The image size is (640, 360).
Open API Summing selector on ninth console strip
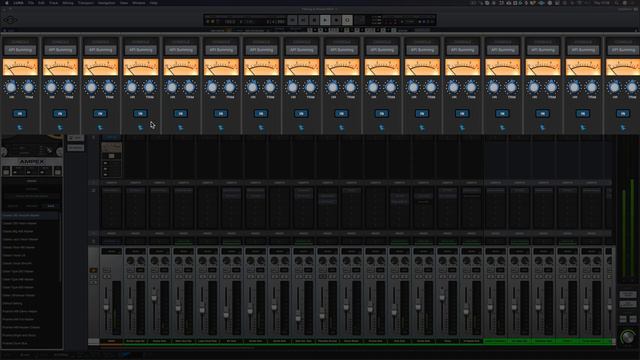pyautogui.click(x=342, y=50)
